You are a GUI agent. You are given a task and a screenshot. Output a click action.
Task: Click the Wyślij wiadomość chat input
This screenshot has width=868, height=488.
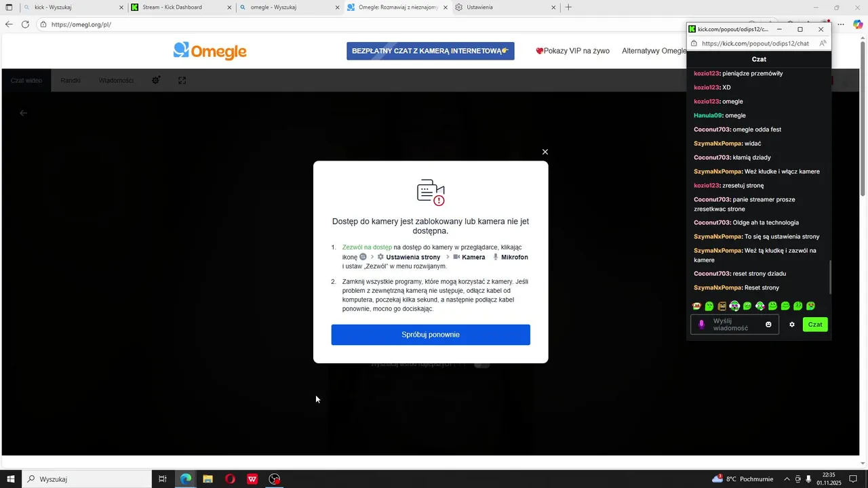(735, 325)
